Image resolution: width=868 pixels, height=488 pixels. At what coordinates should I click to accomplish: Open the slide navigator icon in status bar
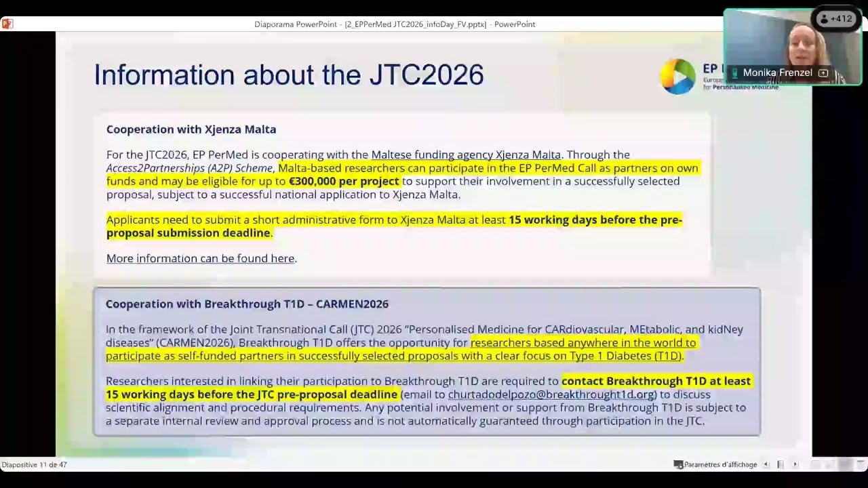pyautogui.click(x=781, y=465)
